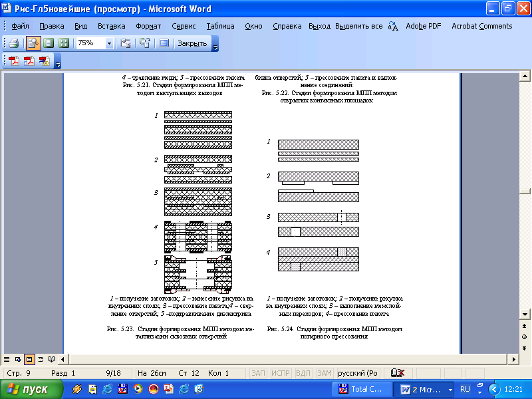Click RU language indicator in tray
This screenshot has height=399, width=532.
(465, 389)
